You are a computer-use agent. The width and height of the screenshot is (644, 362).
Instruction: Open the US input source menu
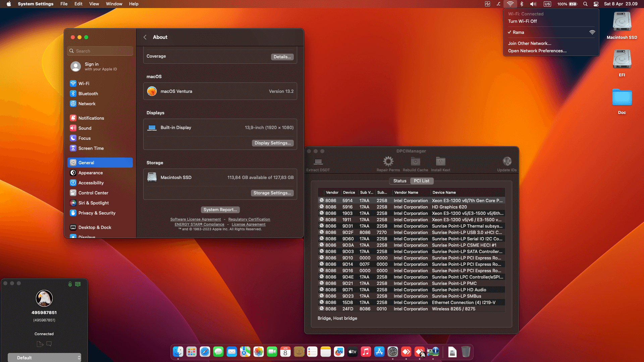click(547, 4)
